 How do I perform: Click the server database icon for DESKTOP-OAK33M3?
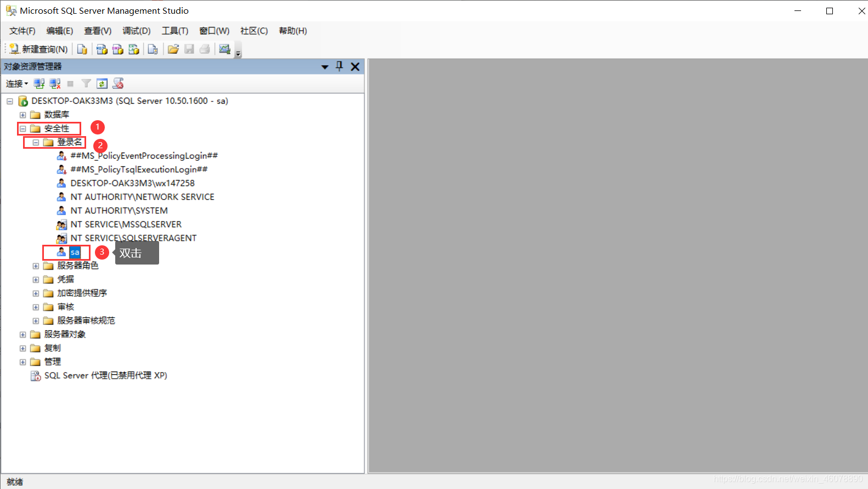(23, 101)
